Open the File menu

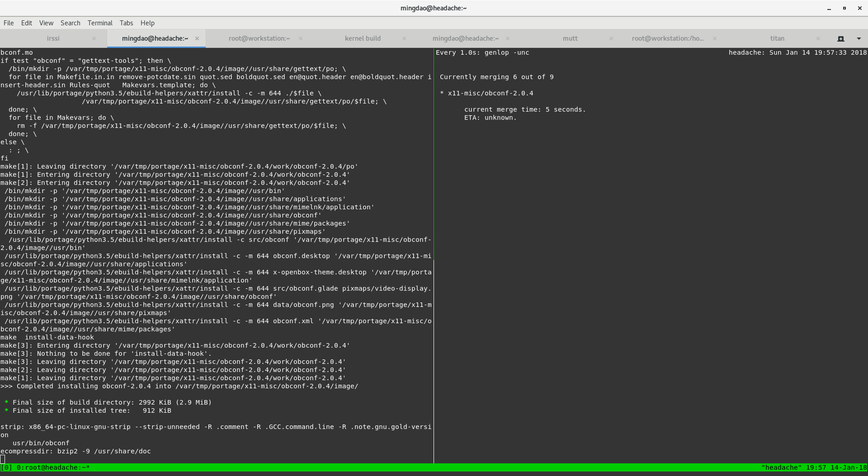9,23
